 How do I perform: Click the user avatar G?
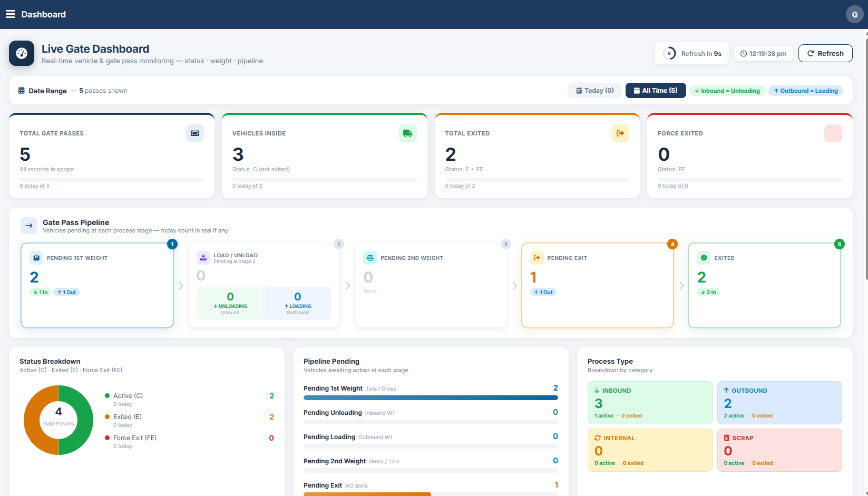tap(854, 14)
